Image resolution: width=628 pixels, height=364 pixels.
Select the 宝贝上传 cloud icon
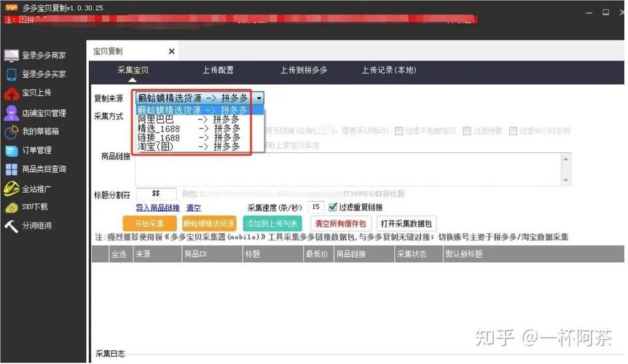coord(11,94)
